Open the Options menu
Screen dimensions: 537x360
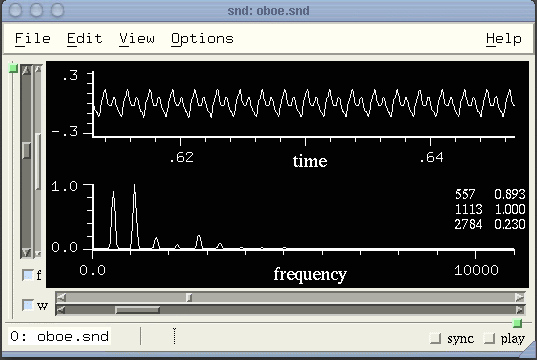[202, 39]
